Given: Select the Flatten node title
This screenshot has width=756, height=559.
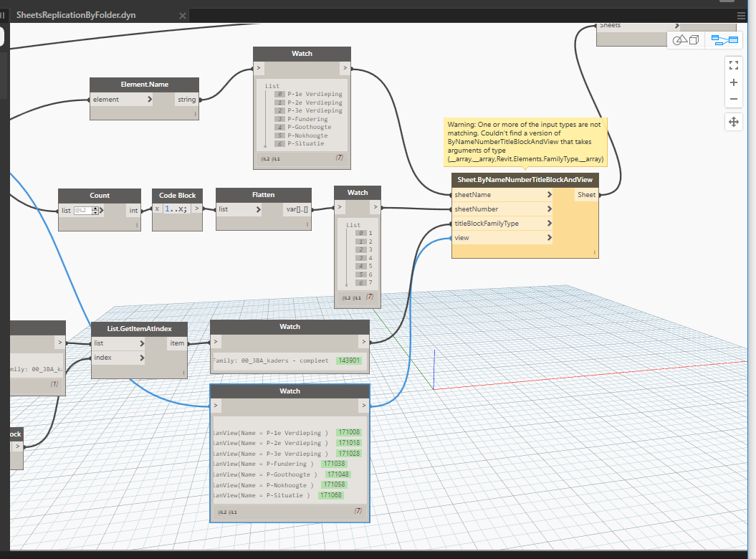Looking at the screenshot, I should click(x=263, y=194).
